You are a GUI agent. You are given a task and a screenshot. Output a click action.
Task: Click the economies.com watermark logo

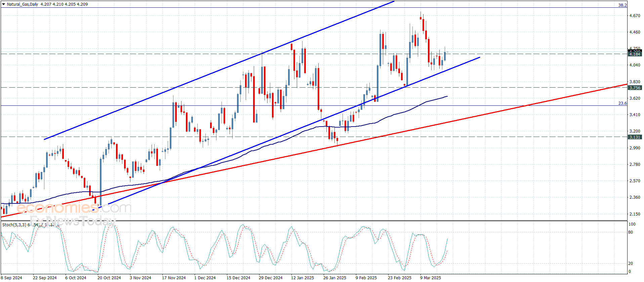(x=74, y=208)
